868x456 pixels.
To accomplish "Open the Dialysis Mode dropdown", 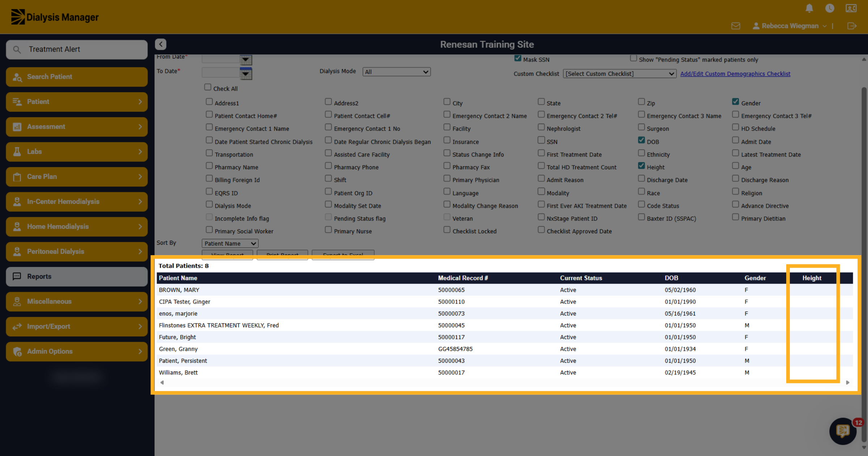I will 396,72.
